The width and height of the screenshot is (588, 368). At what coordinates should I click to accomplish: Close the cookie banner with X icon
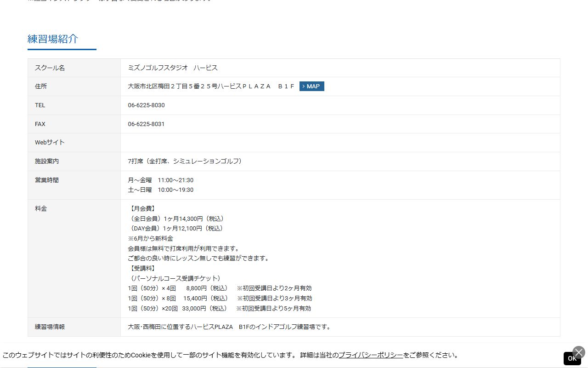pyautogui.click(x=579, y=352)
